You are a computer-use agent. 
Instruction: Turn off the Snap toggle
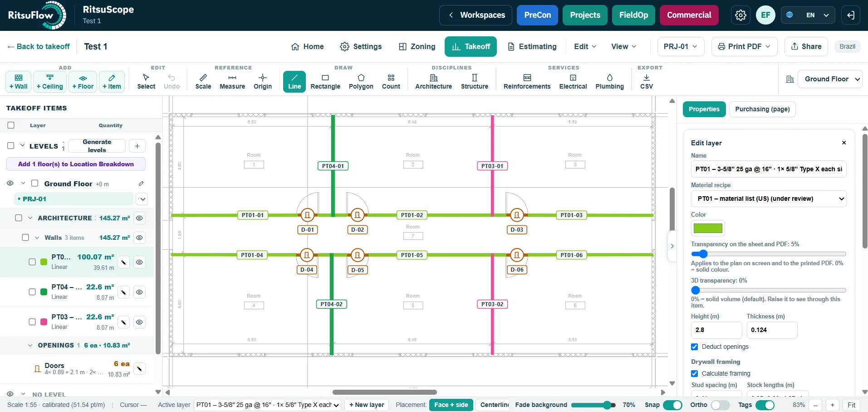[672, 405]
